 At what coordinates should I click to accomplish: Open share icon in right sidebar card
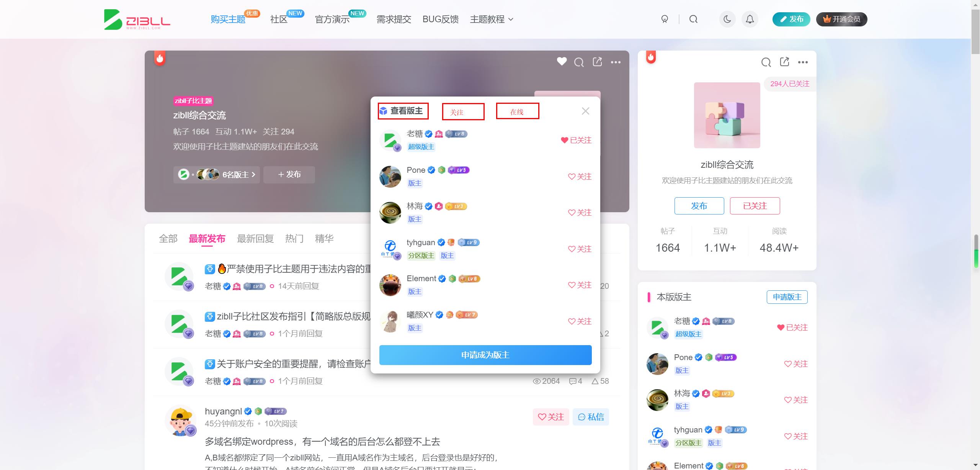(784, 62)
